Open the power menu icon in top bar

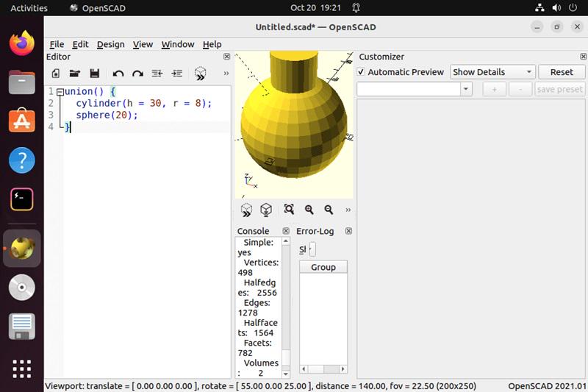click(573, 7)
